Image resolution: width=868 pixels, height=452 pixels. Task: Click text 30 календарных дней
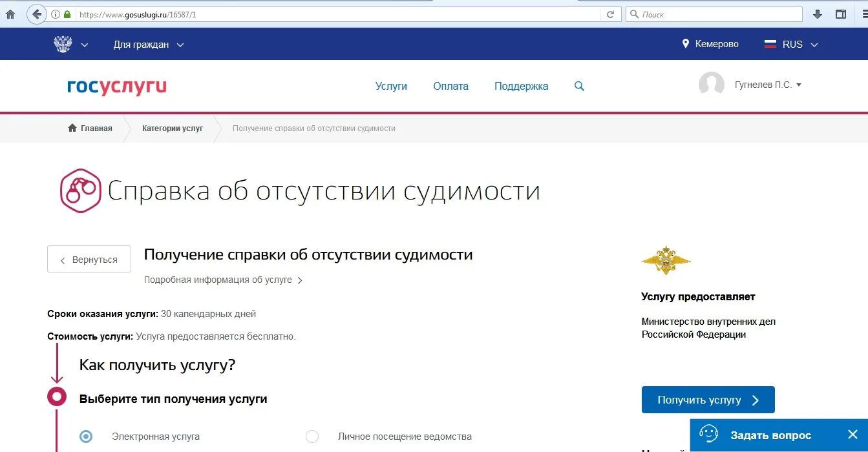pos(208,314)
